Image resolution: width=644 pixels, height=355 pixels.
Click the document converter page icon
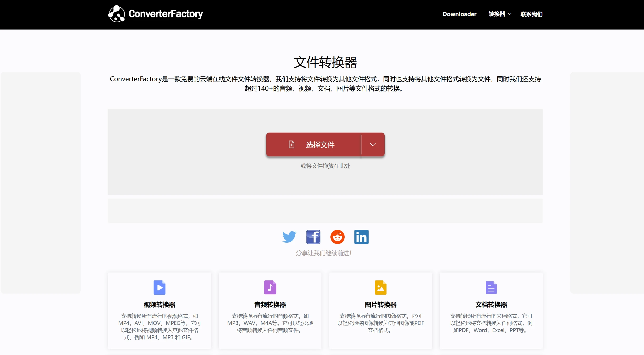pyautogui.click(x=491, y=287)
